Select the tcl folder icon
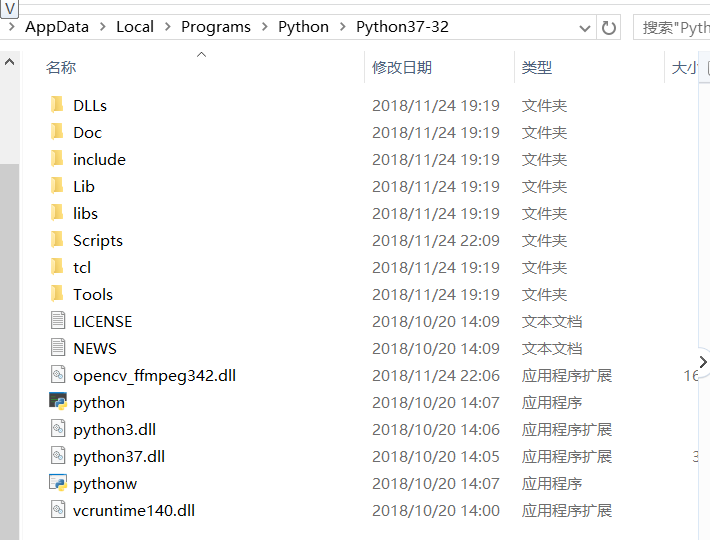This screenshot has width=710, height=540. pos(58,267)
